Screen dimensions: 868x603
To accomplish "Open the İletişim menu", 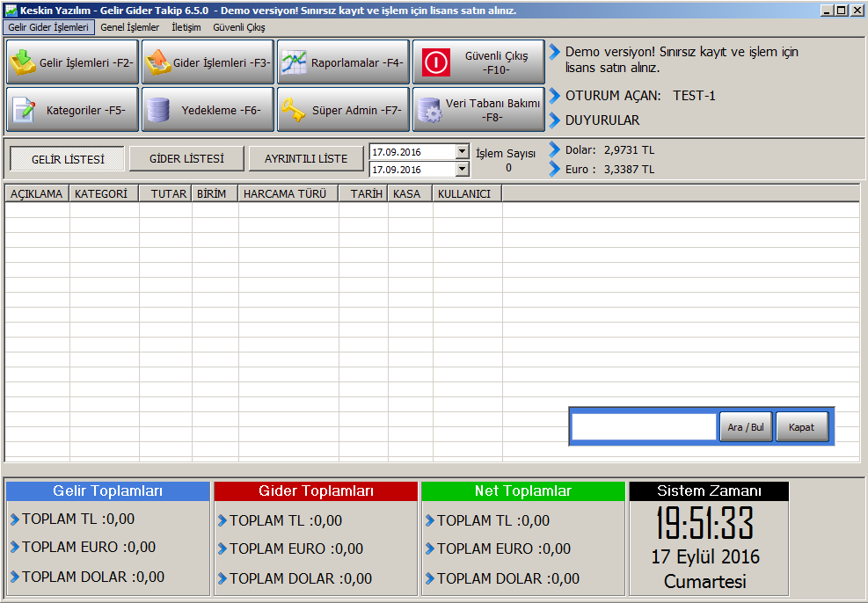I will [186, 27].
